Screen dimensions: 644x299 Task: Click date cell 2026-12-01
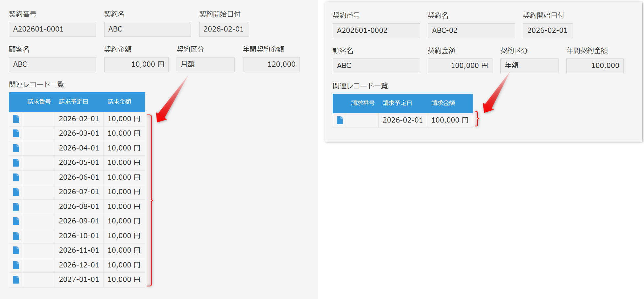(79, 265)
